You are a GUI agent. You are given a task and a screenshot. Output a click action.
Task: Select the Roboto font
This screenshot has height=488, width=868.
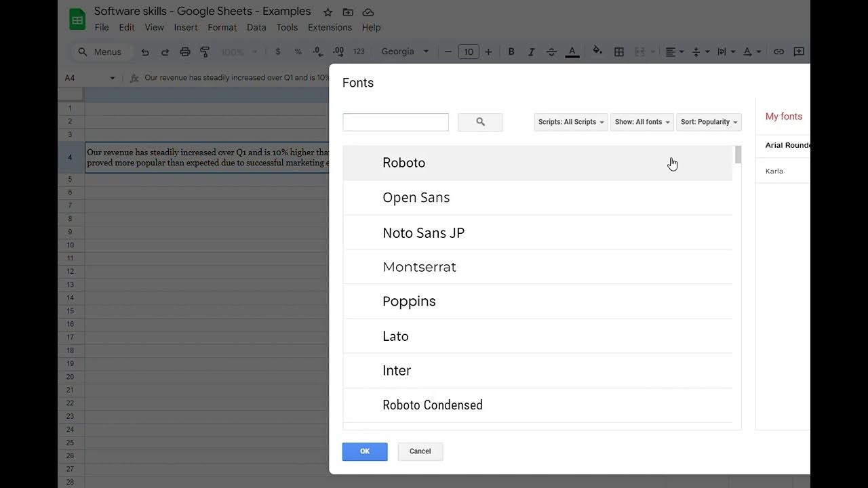538,163
